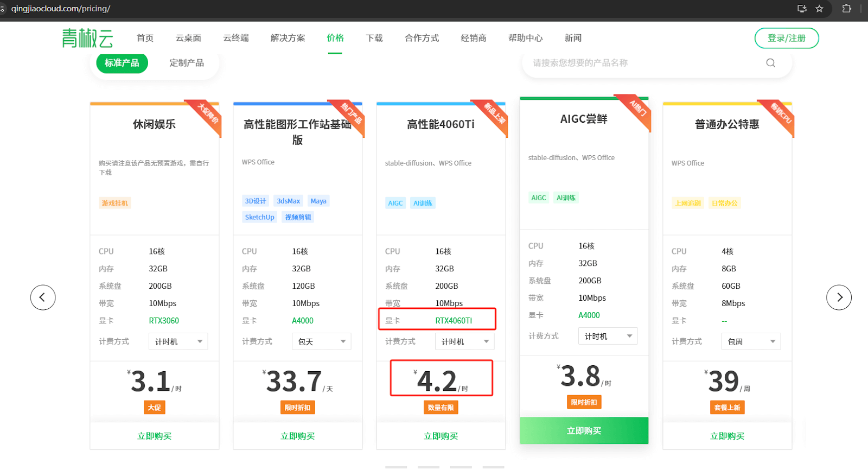Select the 价格 nav item
This screenshot has width=868, height=476.
335,38
